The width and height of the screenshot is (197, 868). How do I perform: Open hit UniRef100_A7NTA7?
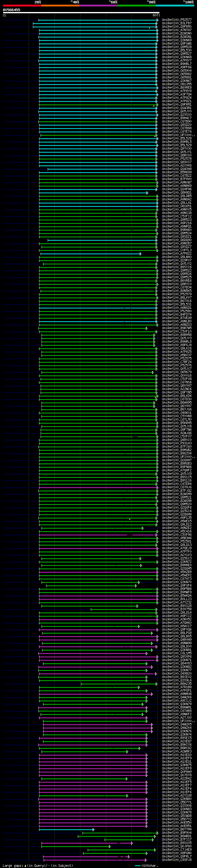click(177, 30)
